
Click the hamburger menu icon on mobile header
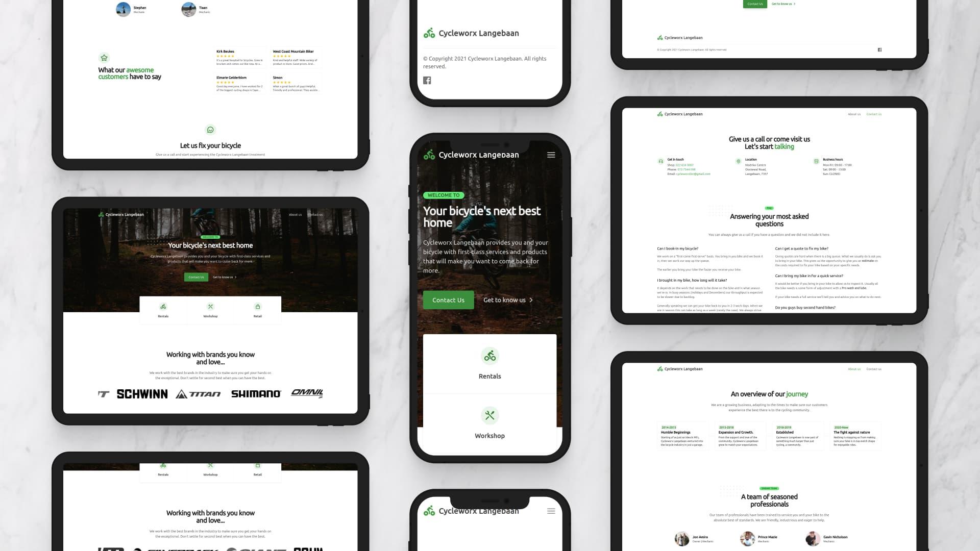(551, 155)
